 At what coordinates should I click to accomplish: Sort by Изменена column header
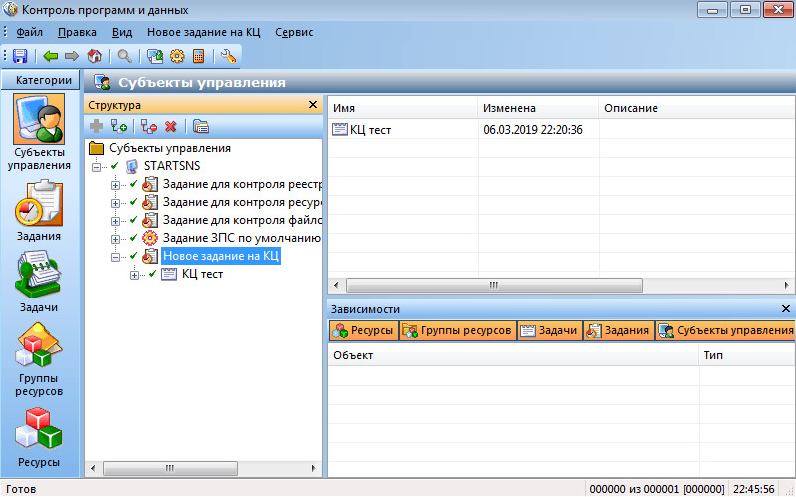[538, 108]
